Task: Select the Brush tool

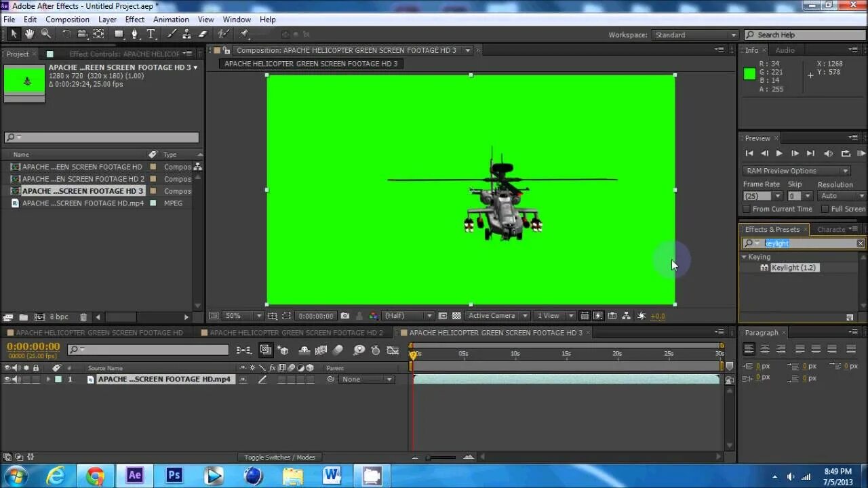Action: pos(172,34)
